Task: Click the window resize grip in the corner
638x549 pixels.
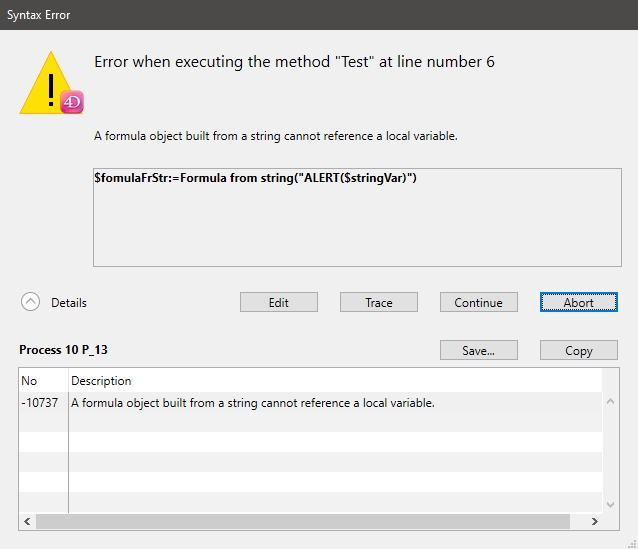Action: click(x=630, y=541)
